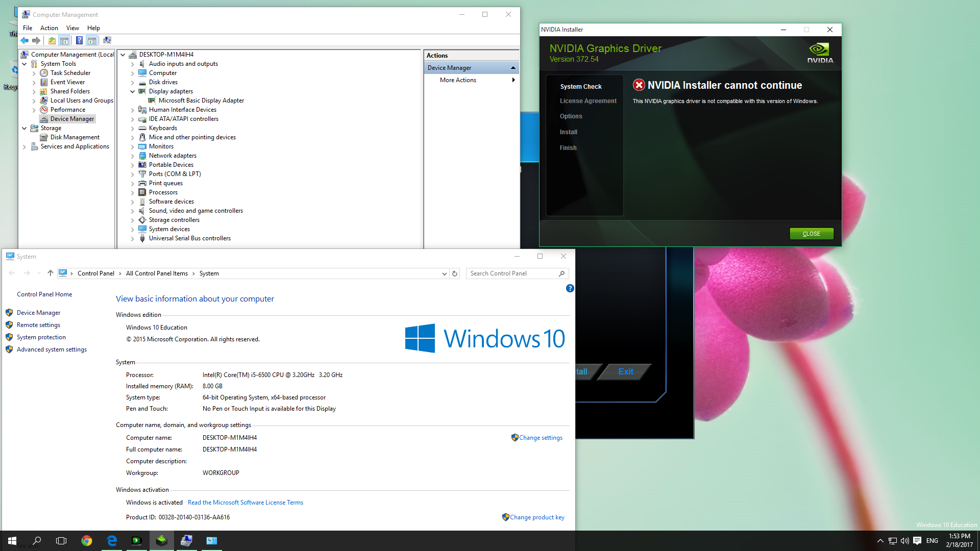This screenshot has width=980, height=551.
Task: Click the taskbar Search magnifier icon
Action: pyautogui.click(x=37, y=541)
